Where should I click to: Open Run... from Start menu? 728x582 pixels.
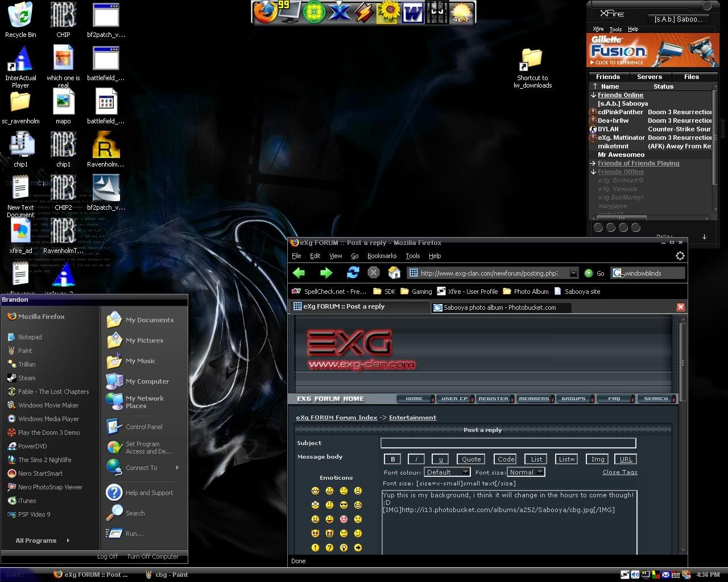(x=125, y=534)
